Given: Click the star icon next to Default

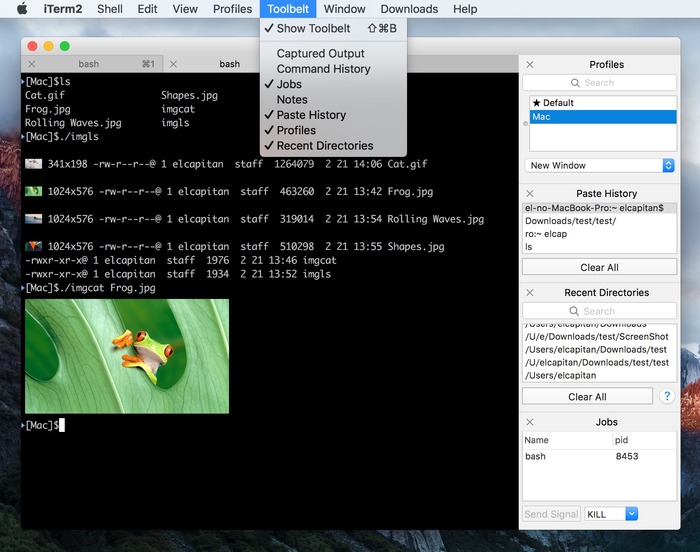Looking at the screenshot, I should click(537, 103).
